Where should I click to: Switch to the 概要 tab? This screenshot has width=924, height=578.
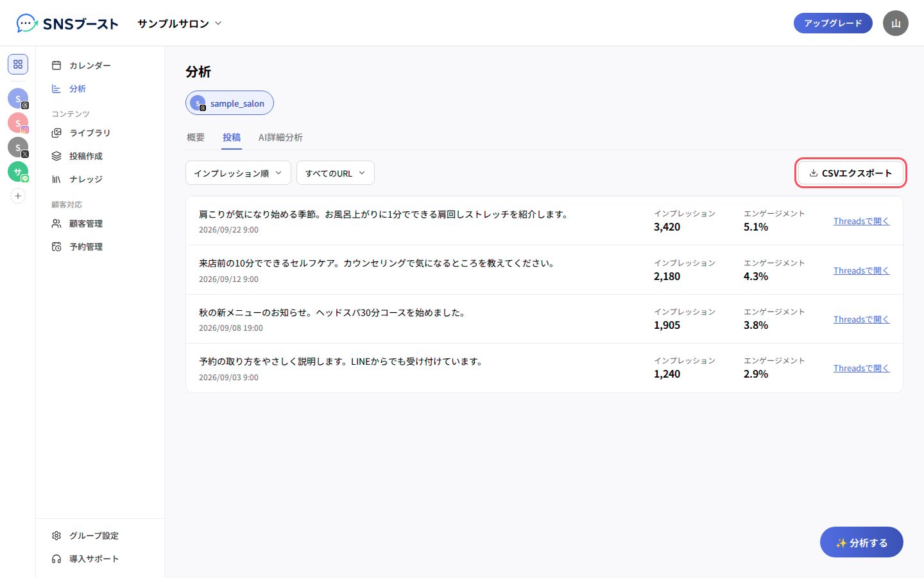tap(196, 137)
